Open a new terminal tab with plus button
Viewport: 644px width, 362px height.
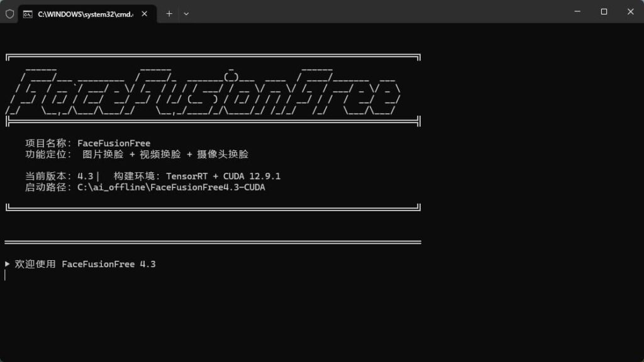coord(169,13)
